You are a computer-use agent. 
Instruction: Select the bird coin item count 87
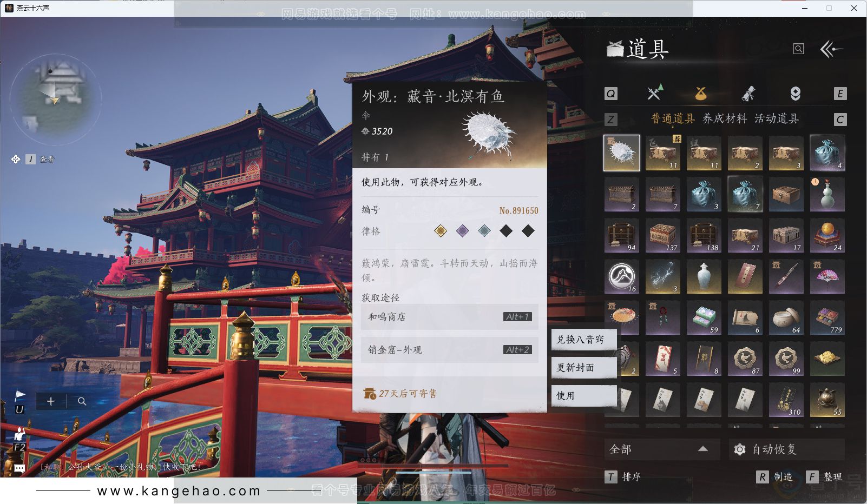click(x=745, y=359)
